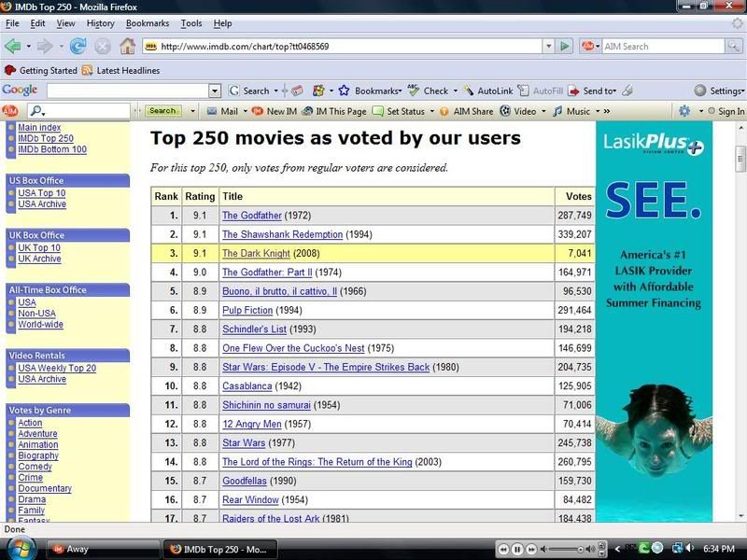The image size is (747, 560).
Task: Open the USA Weekly Top 20 link
Action: pos(57,368)
